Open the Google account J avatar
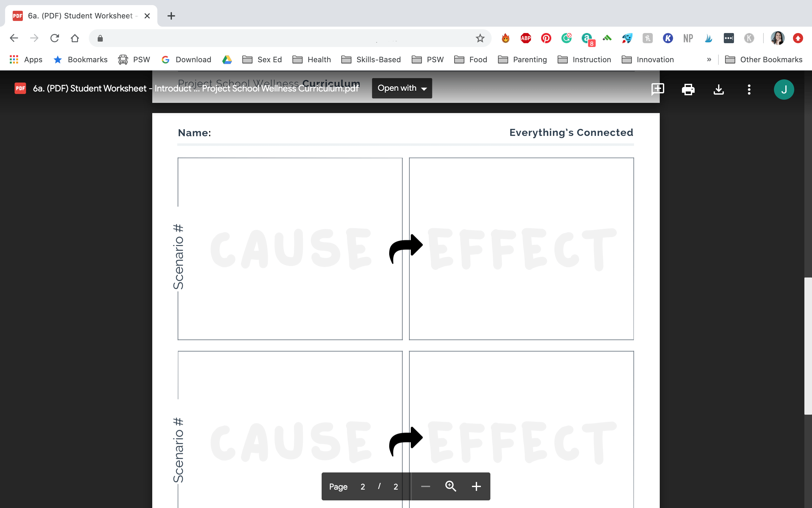The height and width of the screenshot is (508, 812). tap(784, 89)
